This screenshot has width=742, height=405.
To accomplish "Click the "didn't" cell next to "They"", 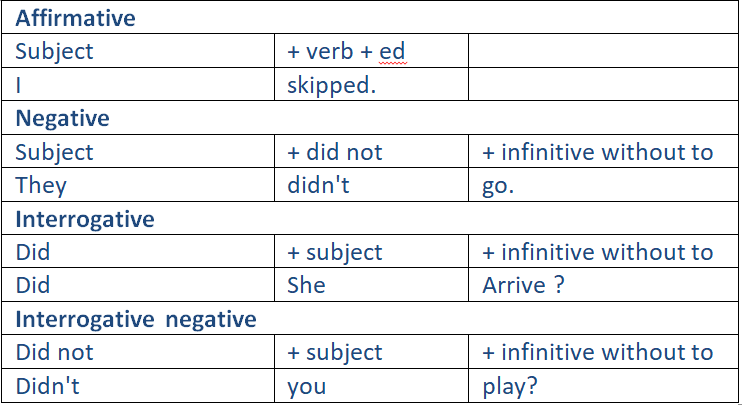I will click(x=317, y=185).
